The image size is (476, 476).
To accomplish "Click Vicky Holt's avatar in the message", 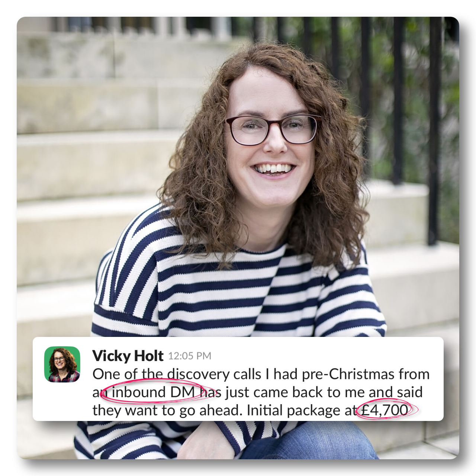I will pos(62,364).
